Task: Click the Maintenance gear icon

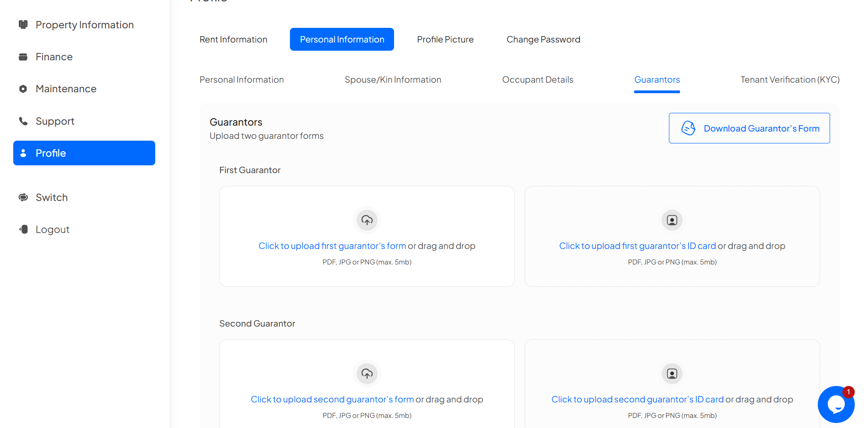Action: [23, 89]
